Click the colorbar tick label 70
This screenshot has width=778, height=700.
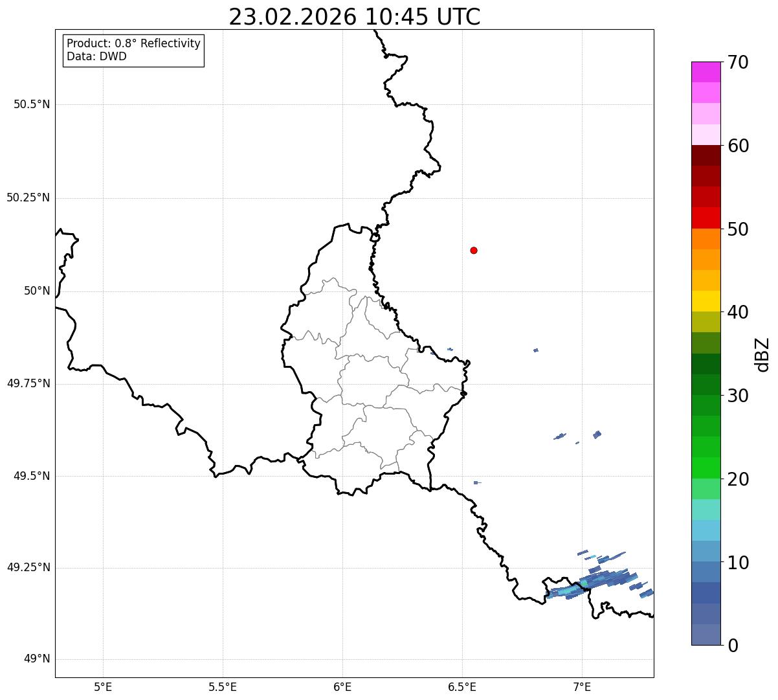click(738, 62)
